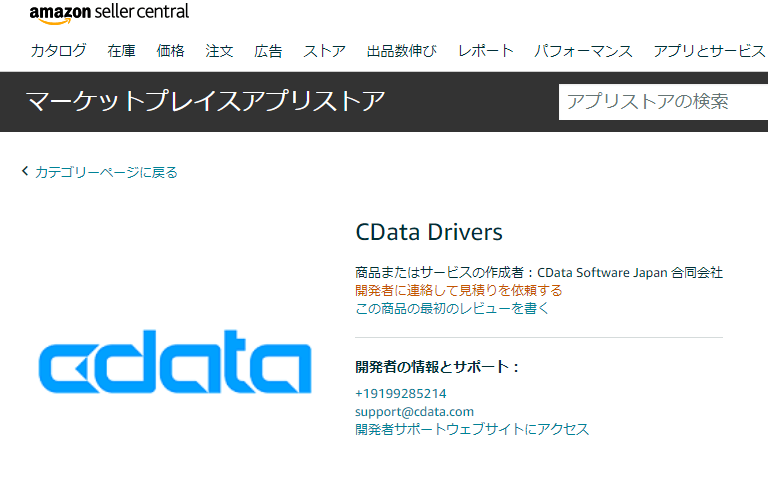Image resolution: width=768 pixels, height=492 pixels.
Task: Open the レポート menu
Action: (x=485, y=50)
